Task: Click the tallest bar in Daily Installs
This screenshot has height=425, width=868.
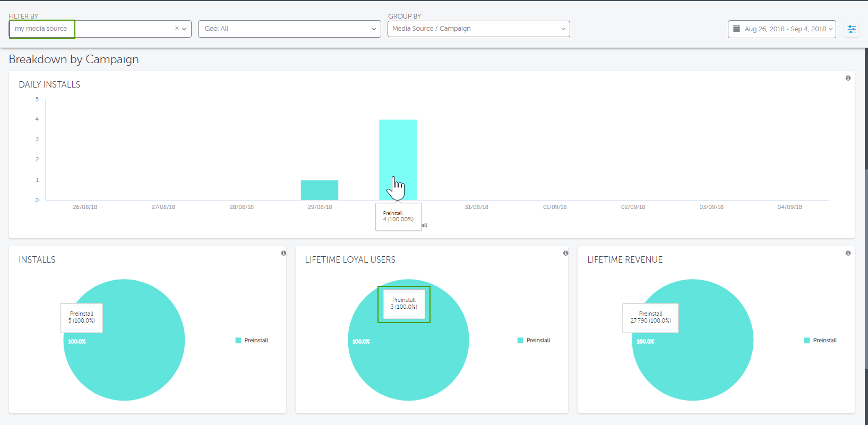Action: click(x=398, y=154)
